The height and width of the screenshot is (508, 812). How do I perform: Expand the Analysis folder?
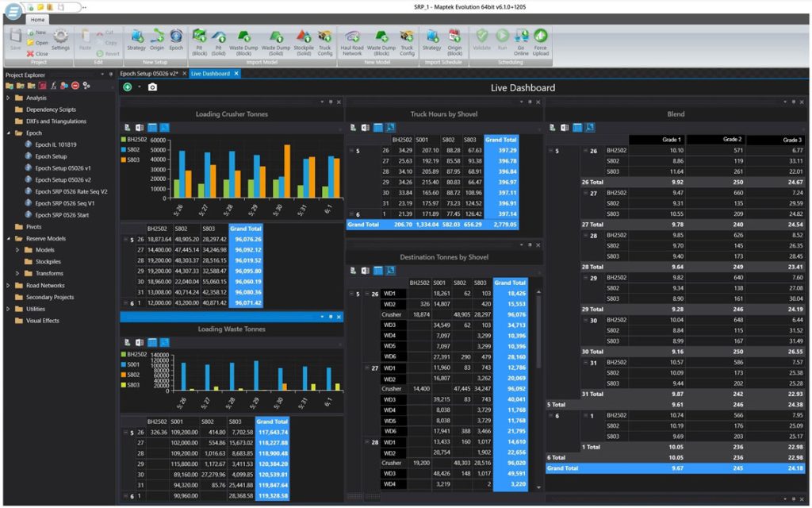pos(8,98)
